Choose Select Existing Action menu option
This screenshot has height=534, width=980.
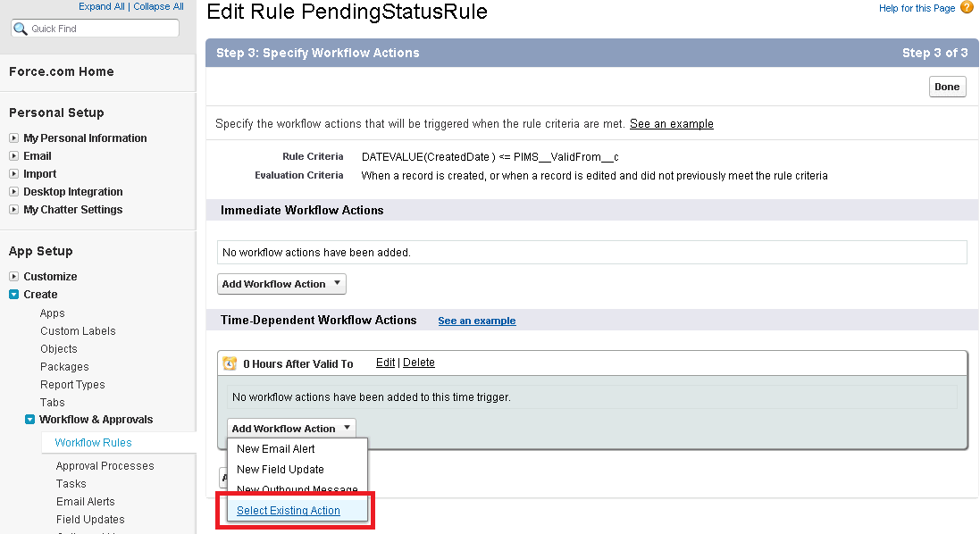tap(288, 511)
